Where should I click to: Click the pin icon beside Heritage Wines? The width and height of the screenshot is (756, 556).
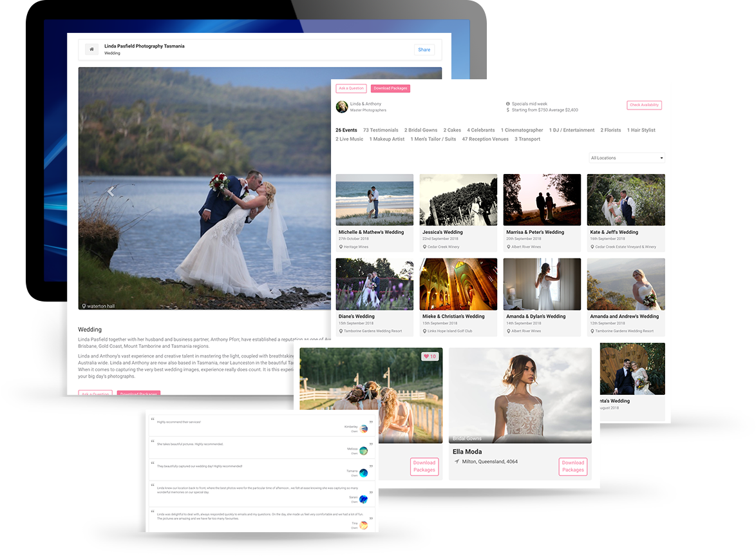[341, 247]
